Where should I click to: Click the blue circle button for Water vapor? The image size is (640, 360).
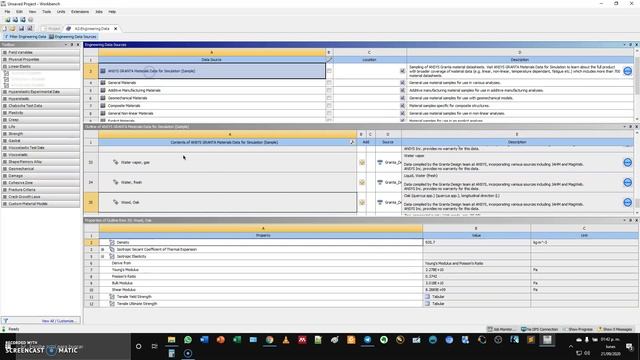click(x=627, y=162)
